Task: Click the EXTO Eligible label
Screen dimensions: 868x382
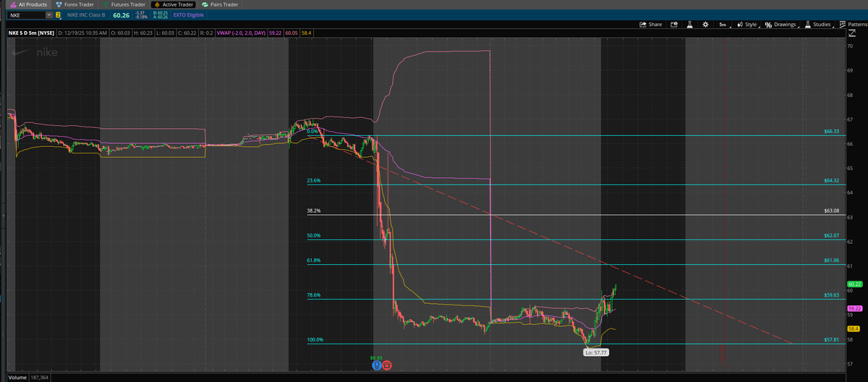Action: point(189,14)
